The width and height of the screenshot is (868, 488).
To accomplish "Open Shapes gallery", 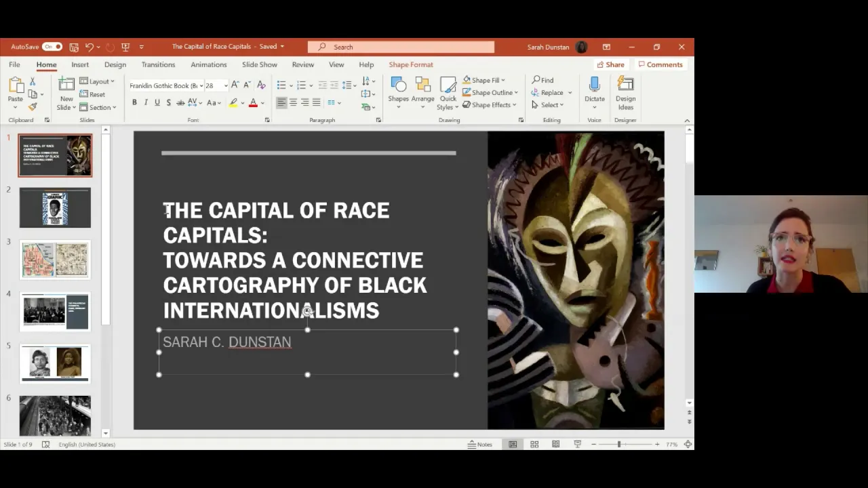I will tap(398, 93).
